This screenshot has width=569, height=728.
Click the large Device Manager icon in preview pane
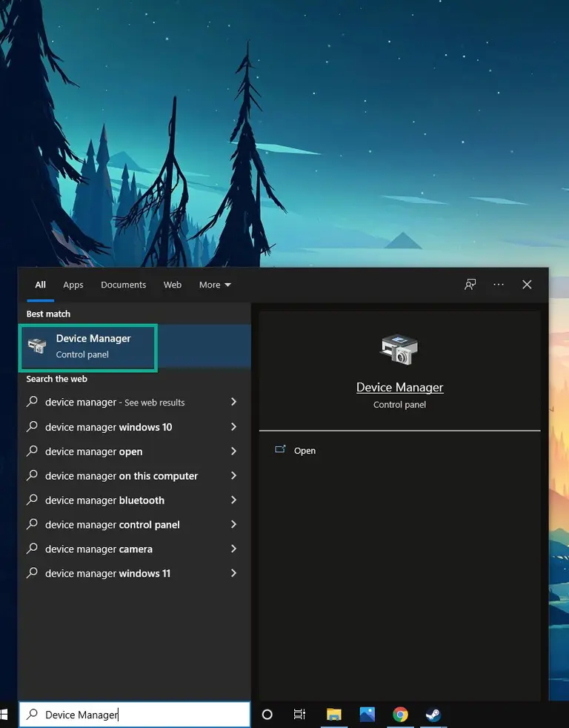click(x=399, y=349)
